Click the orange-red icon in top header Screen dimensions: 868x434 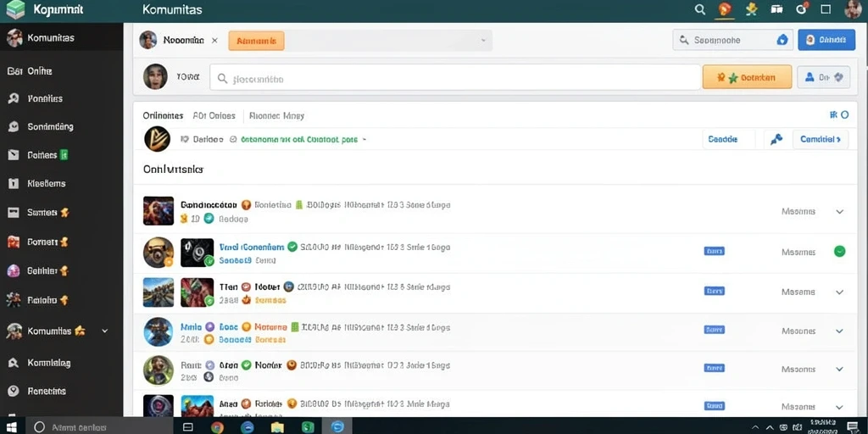click(724, 9)
